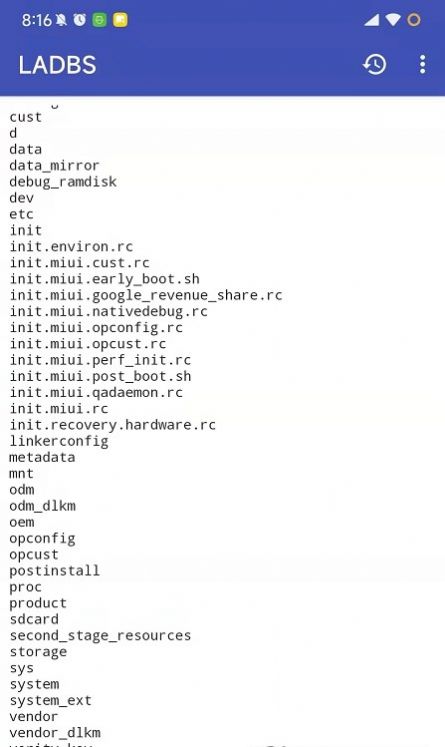The height and width of the screenshot is (747, 445).
Task: Tap the second_stage_resources line
Action: click(x=100, y=636)
